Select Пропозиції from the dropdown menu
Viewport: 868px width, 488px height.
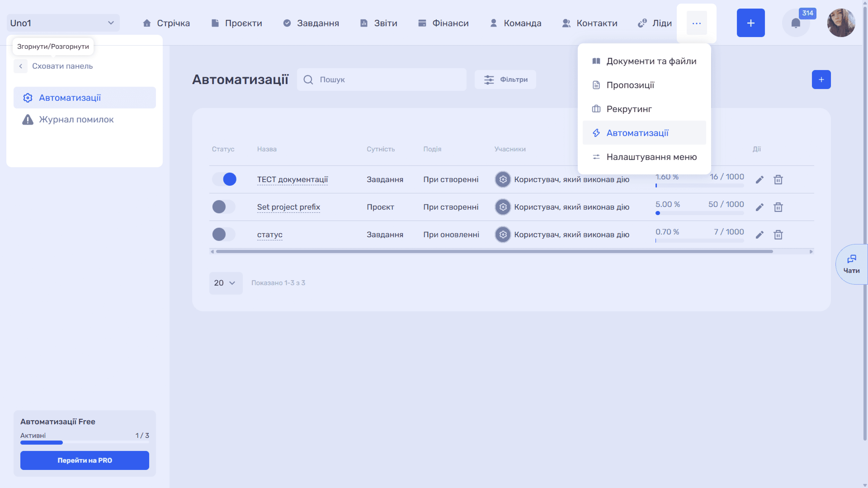pyautogui.click(x=644, y=85)
